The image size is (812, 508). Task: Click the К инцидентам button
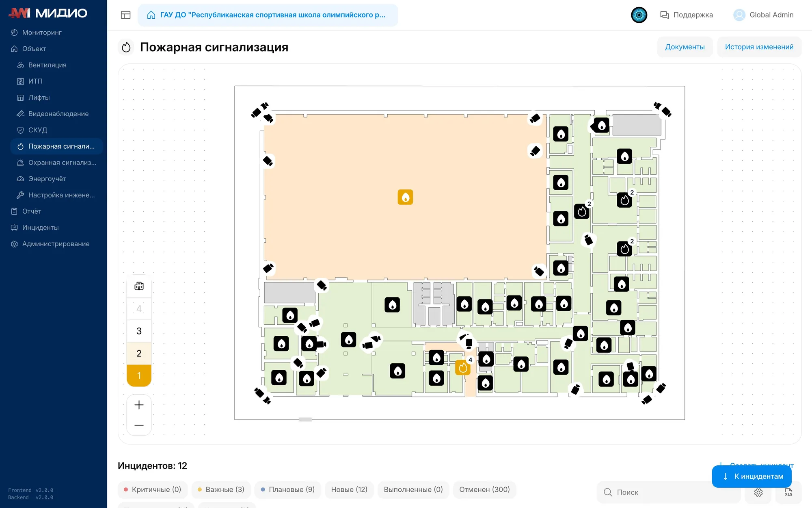point(752,476)
